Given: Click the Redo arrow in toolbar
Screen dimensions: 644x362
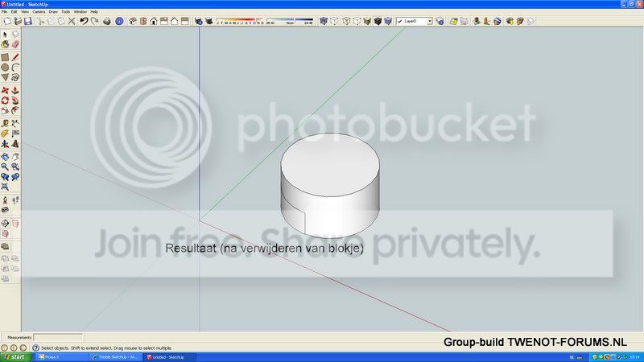Looking at the screenshot, I should tap(94, 21).
